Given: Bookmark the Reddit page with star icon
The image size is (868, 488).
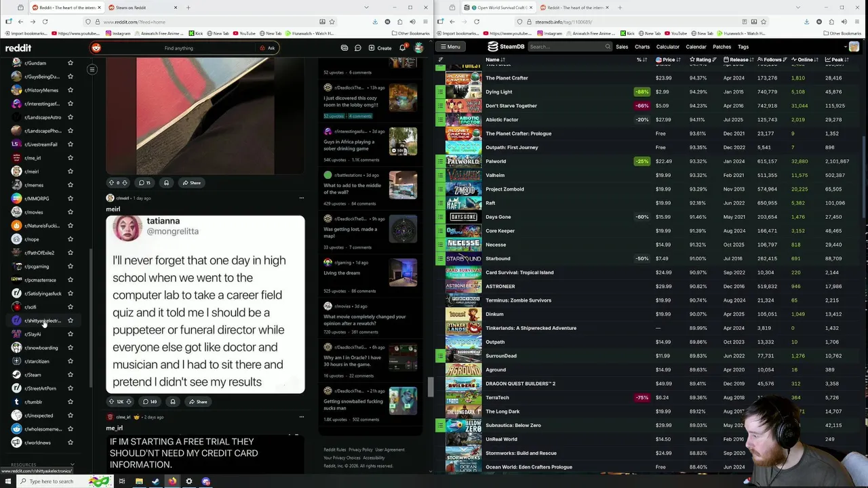Looking at the screenshot, I should tap(332, 22).
